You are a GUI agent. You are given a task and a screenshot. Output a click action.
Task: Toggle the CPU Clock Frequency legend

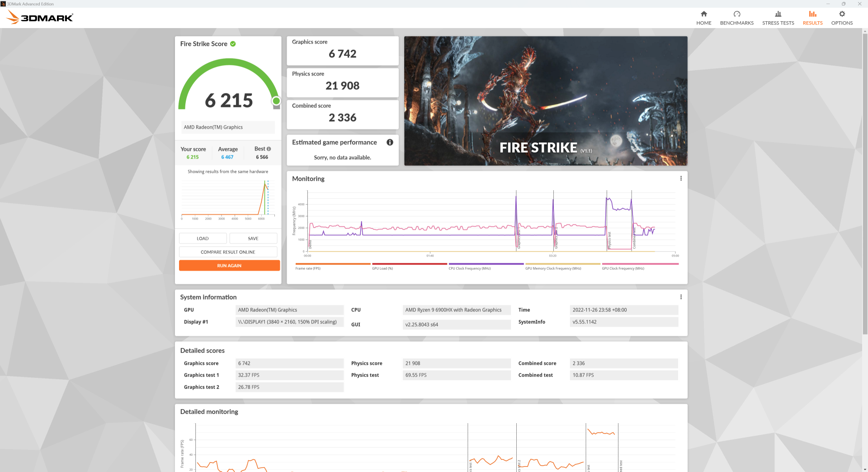(486, 267)
